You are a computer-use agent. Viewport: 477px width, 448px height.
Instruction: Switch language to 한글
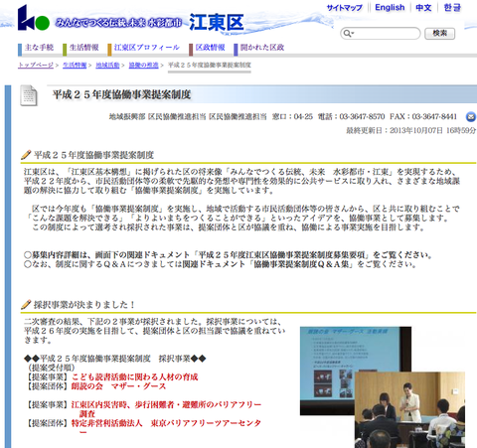[452, 8]
